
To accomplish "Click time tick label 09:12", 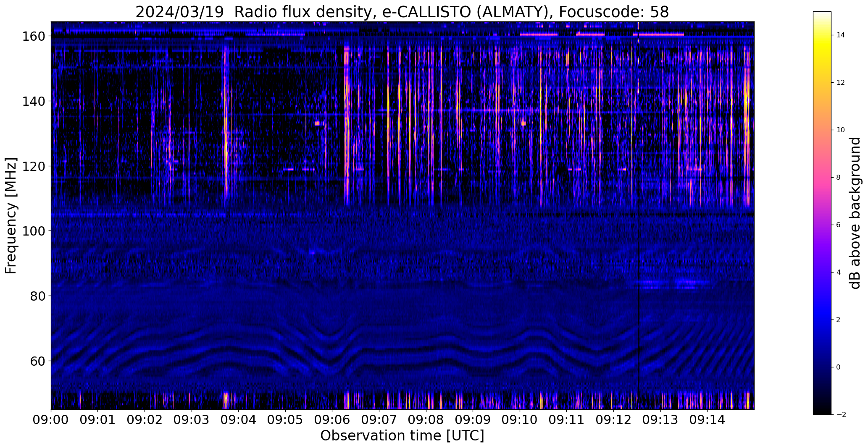I will [613, 420].
